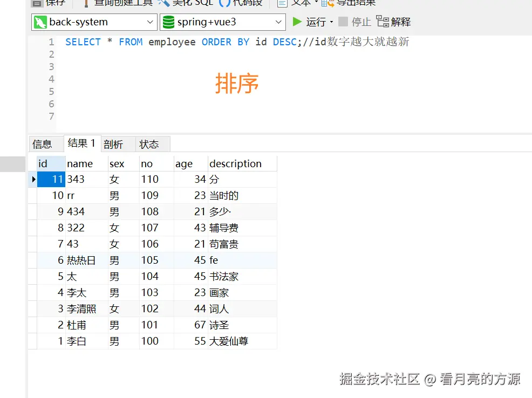532x398 pixels.
Task: Click the Stop query button
Action: coord(354,22)
